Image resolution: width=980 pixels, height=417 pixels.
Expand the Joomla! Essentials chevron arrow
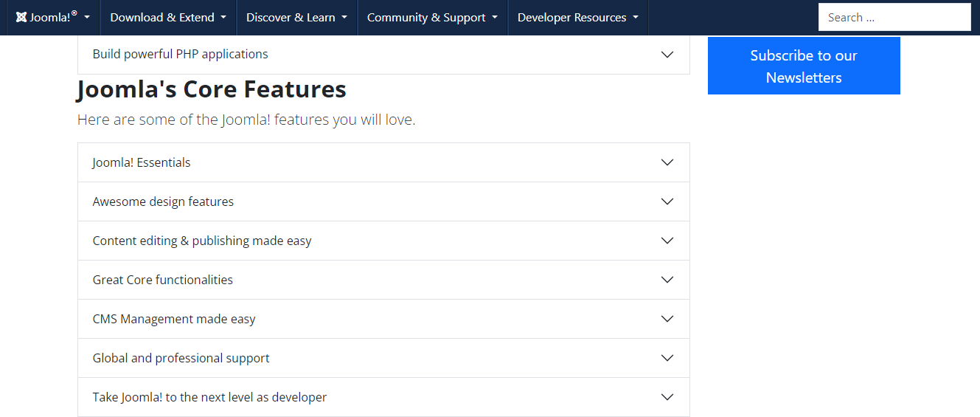click(x=667, y=162)
